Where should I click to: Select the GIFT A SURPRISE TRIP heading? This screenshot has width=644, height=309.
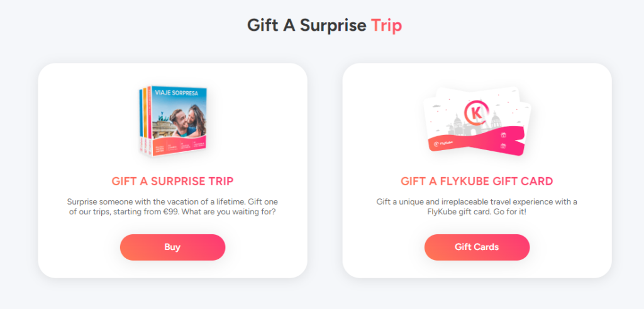point(172,182)
